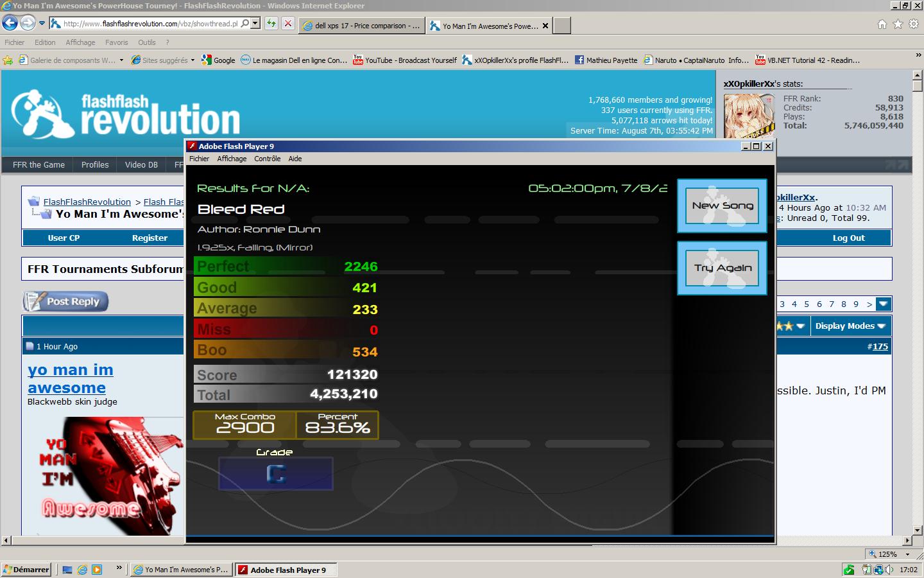
Task: Add page to favorites bar star icon
Action: [8, 60]
